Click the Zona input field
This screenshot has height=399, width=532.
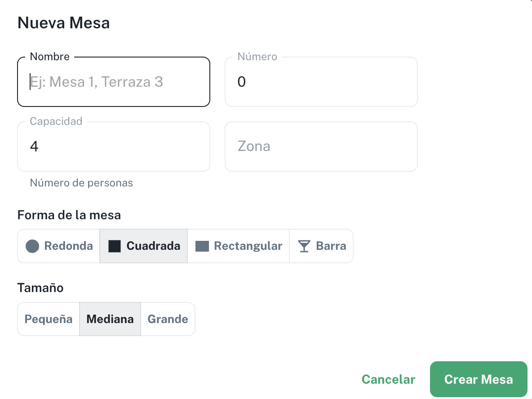tap(321, 146)
